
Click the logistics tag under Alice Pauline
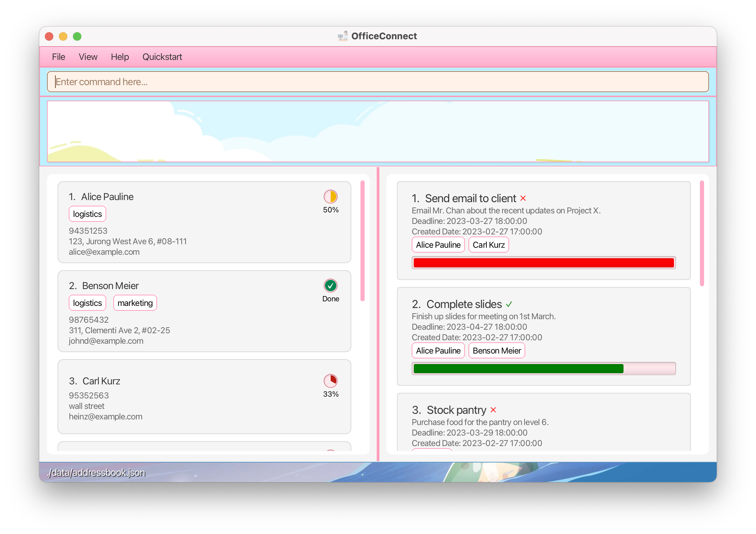[87, 214]
